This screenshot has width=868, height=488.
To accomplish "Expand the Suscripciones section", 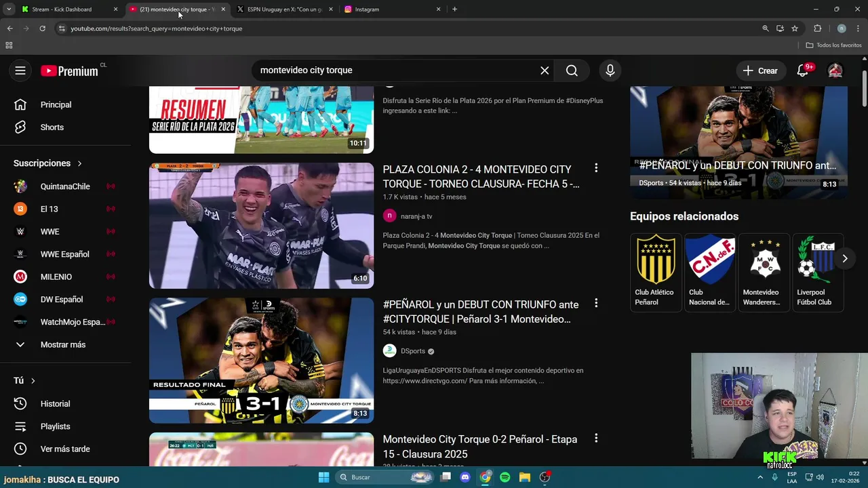I will [47, 163].
